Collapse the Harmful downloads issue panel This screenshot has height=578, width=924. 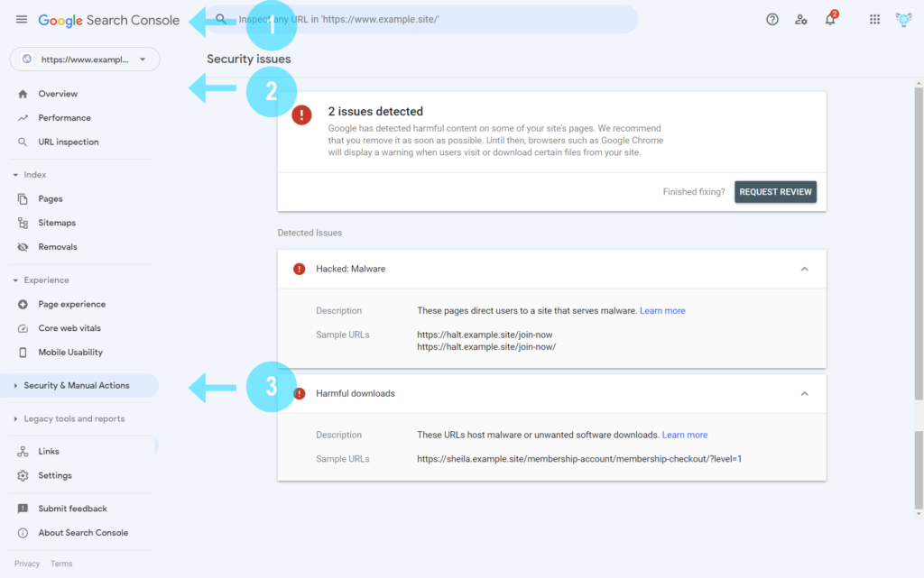coord(804,393)
